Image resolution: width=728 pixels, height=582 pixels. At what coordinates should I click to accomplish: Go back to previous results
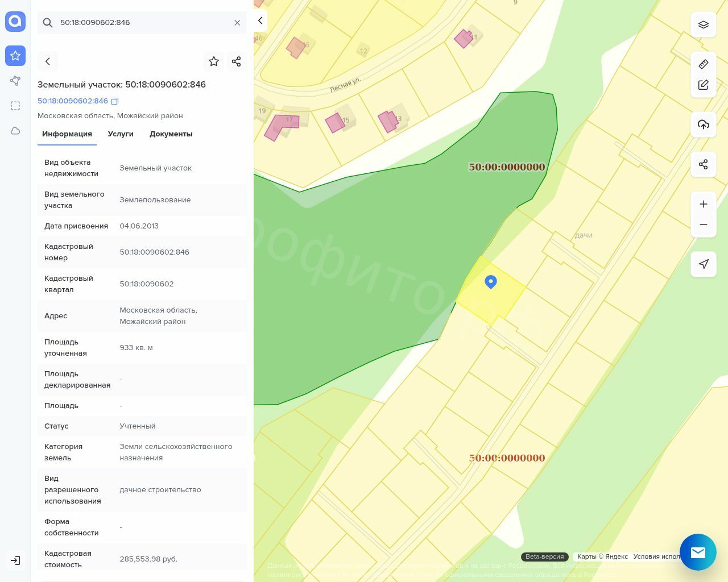(x=48, y=61)
